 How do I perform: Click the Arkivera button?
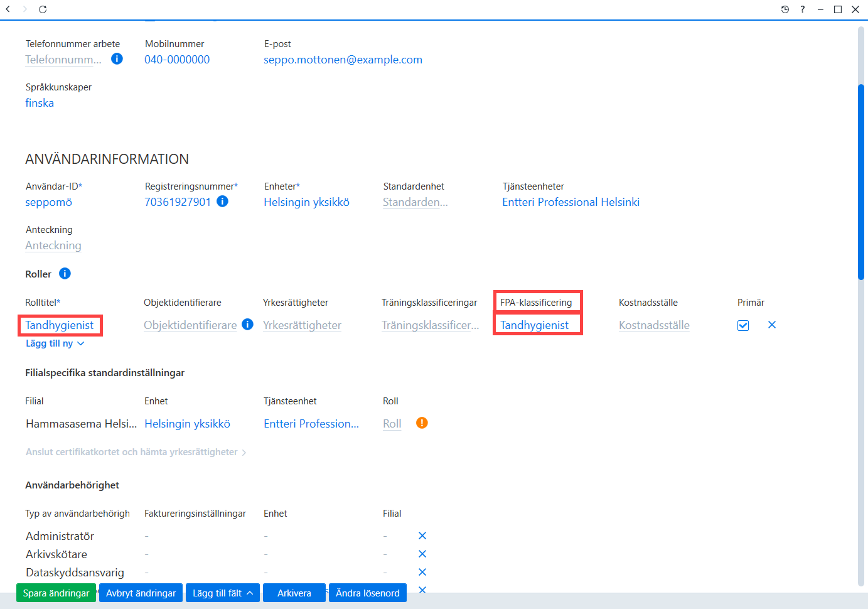[x=294, y=593]
